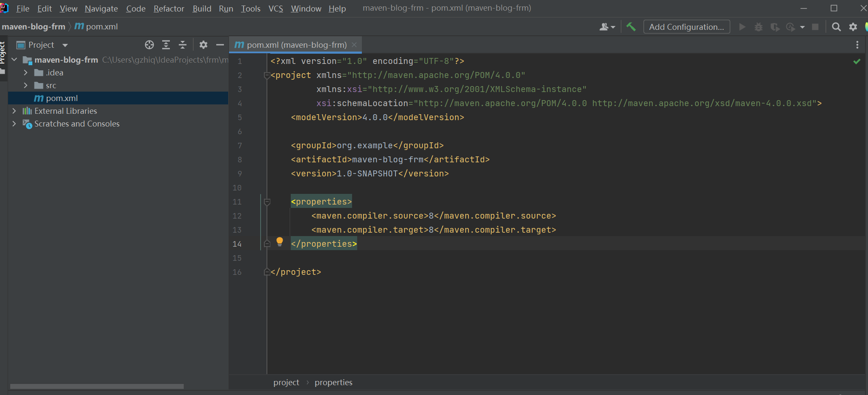Expand the .idea folder
This screenshot has width=868, height=395.
coord(26,73)
